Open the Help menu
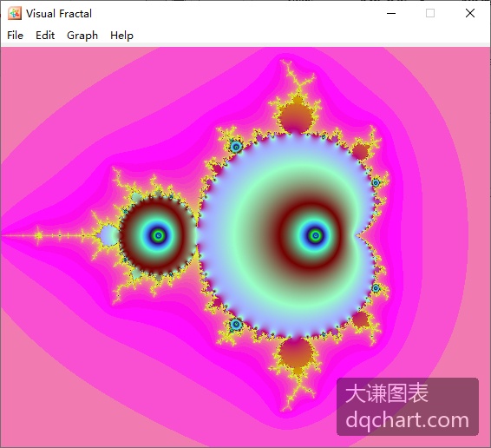491x448 pixels. point(121,36)
